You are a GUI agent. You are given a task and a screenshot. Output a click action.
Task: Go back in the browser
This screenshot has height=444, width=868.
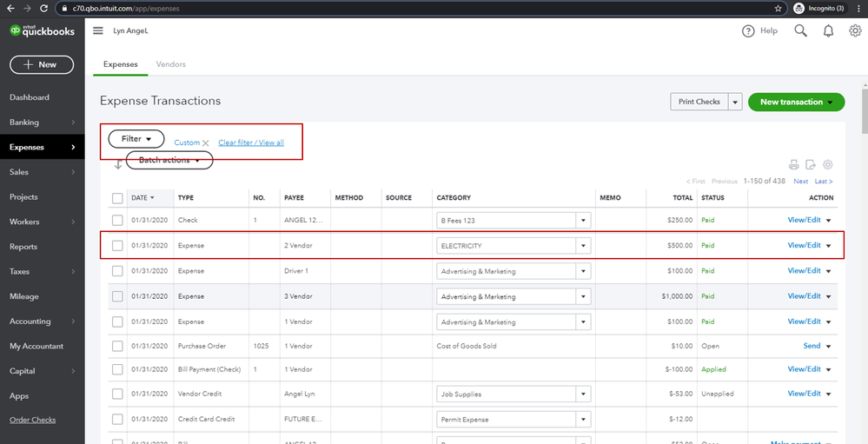[10, 9]
